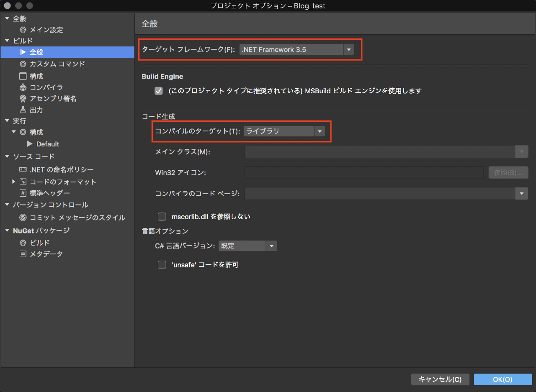Click the flask icon beside 出力
The height and width of the screenshot is (392, 536).
[x=23, y=110]
